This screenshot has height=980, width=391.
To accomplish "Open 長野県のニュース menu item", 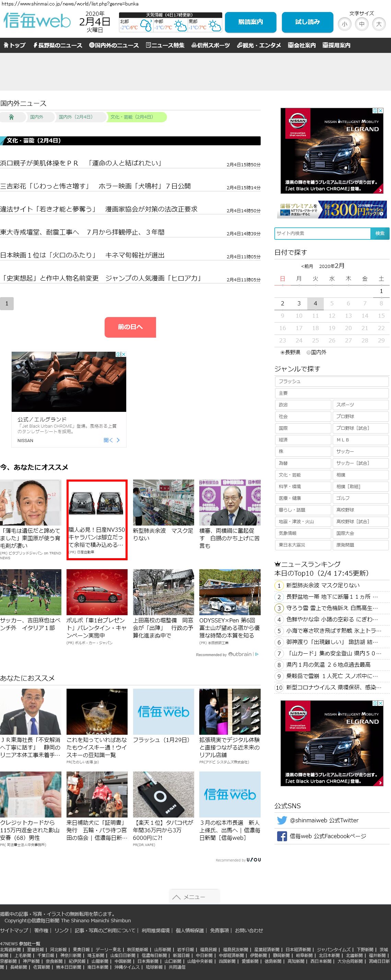I will tap(57, 45).
